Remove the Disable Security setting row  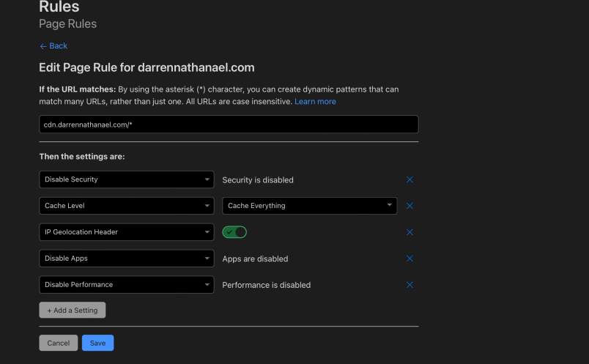coord(410,179)
